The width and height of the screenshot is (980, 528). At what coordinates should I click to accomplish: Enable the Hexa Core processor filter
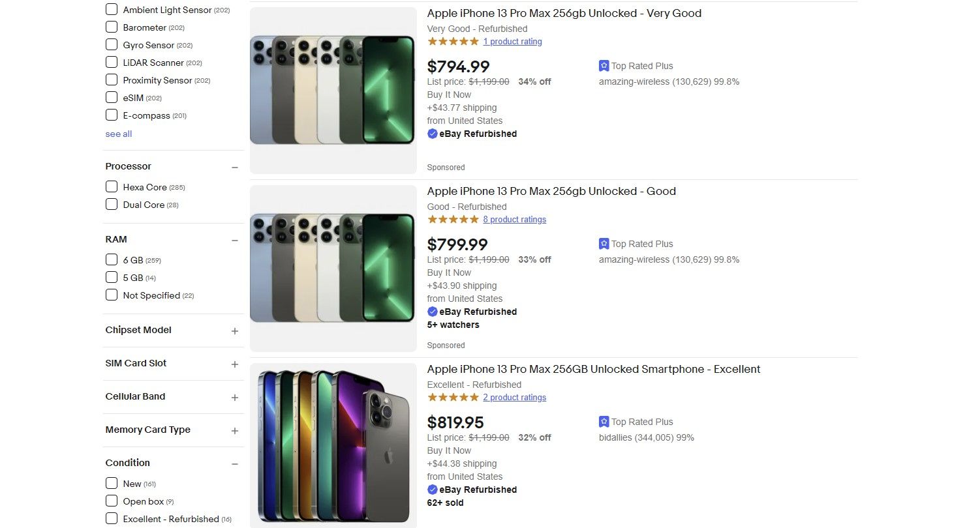coord(112,186)
